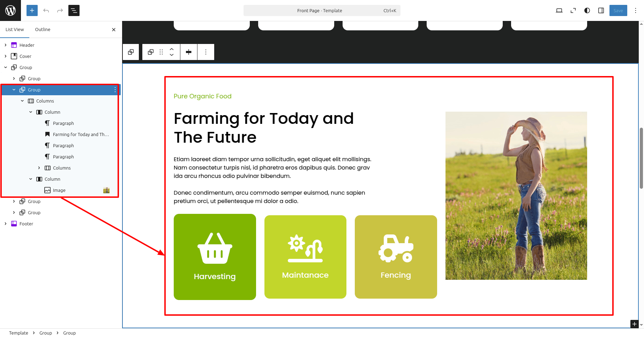
Task: Switch to the List View tab
Action: [15, 29]
